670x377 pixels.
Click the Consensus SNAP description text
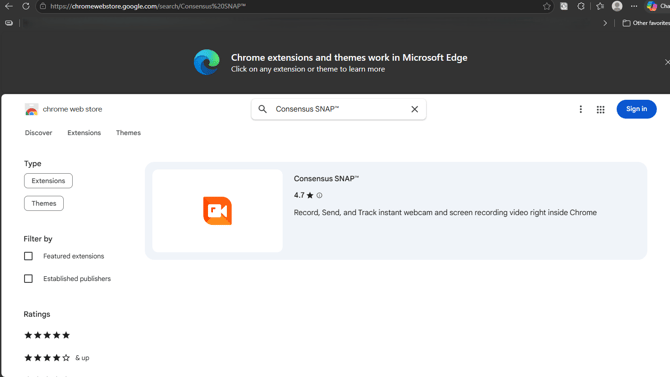[445, 212]
